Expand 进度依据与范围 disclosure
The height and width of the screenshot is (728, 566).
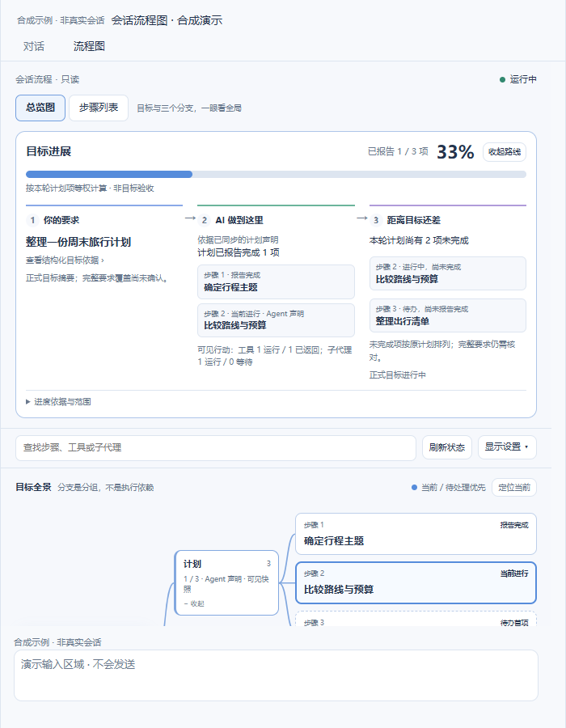click(x=58, y=402)
